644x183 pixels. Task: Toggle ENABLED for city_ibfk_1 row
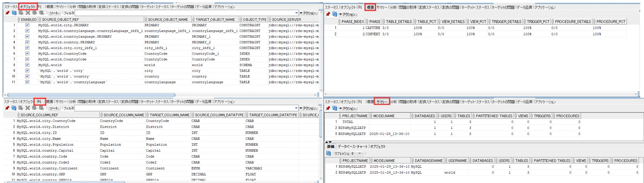pos(27,47)
